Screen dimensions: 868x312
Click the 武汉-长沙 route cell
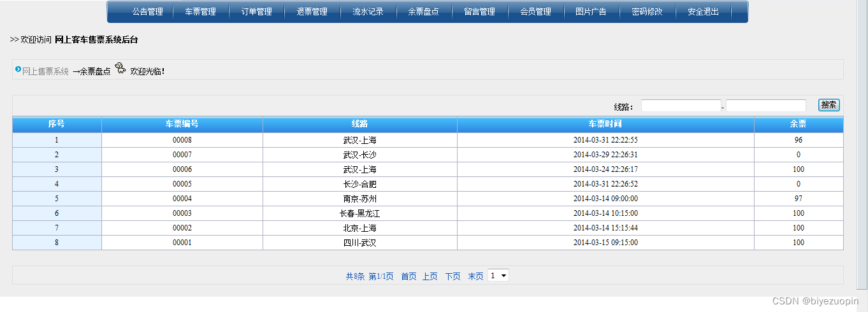360,155
